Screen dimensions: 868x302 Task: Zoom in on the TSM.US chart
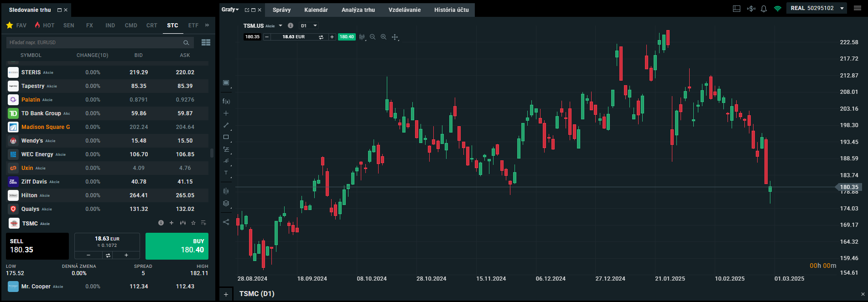point(384,37)
